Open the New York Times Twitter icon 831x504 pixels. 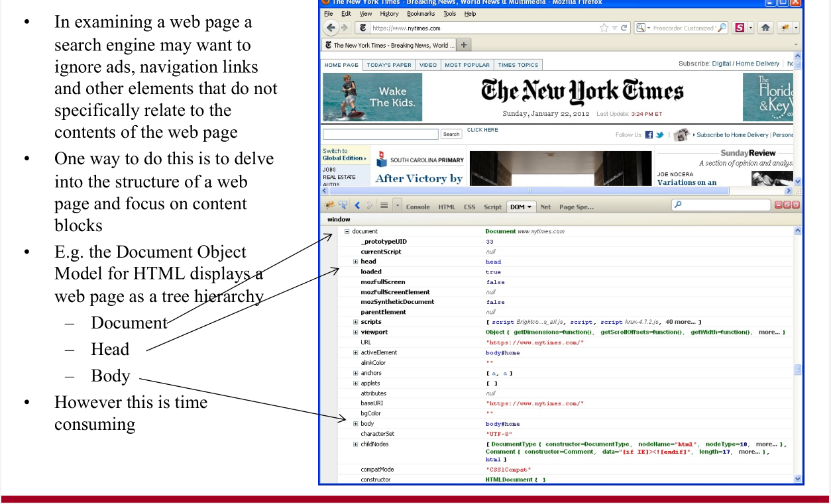point(660,134)
